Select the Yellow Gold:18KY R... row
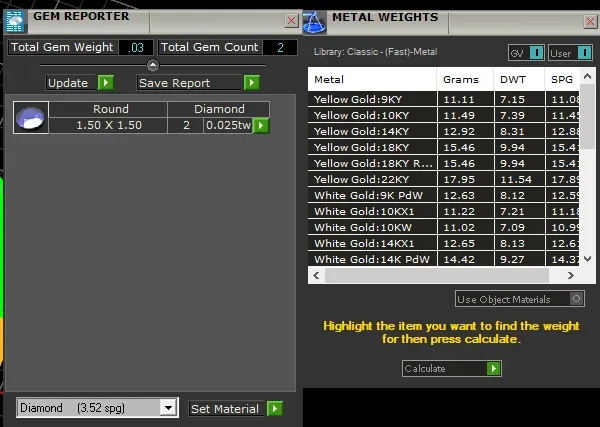The height and width of the screenshot is (427, 600). tap(444, 163)
